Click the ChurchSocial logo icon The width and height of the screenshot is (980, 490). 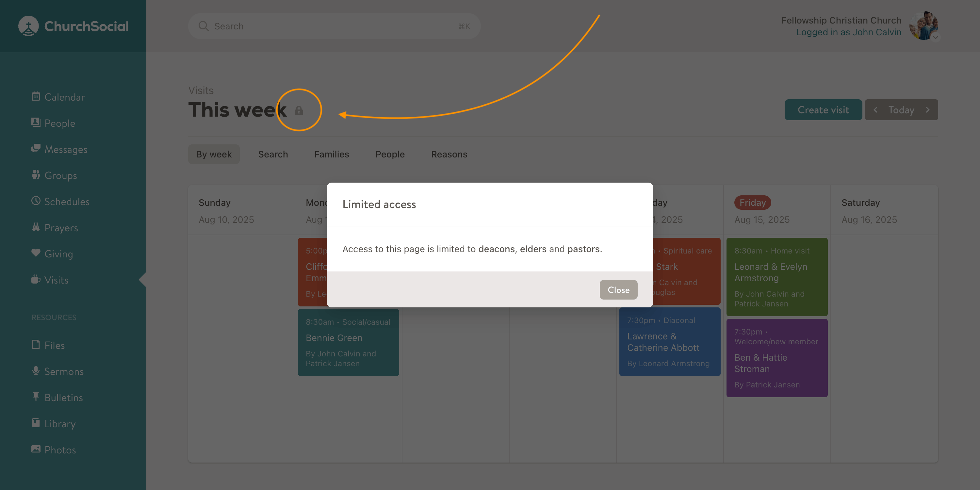click(28, 26)
